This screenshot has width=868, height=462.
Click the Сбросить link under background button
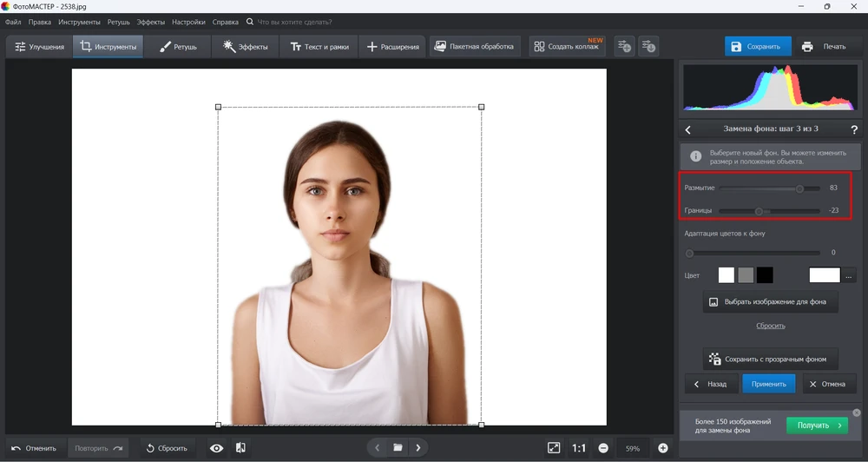770,326
